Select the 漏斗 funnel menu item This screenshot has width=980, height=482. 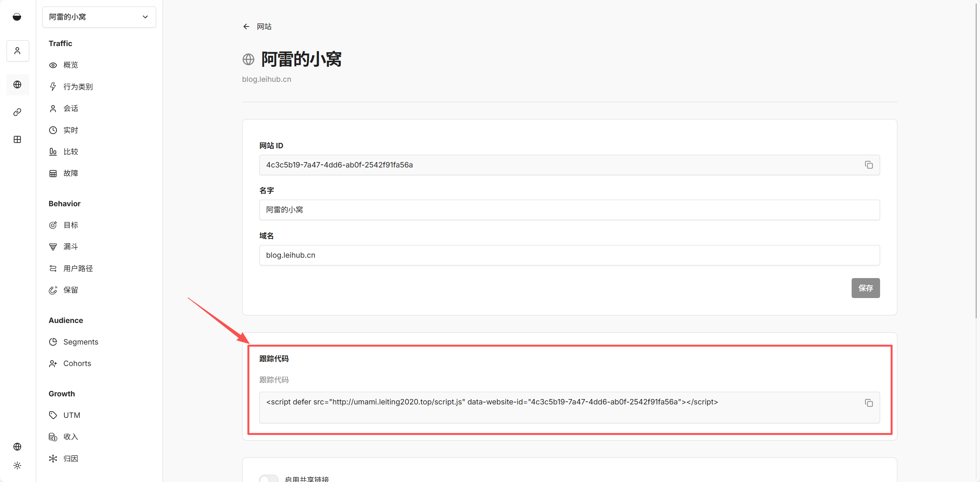tap(71, 247)
